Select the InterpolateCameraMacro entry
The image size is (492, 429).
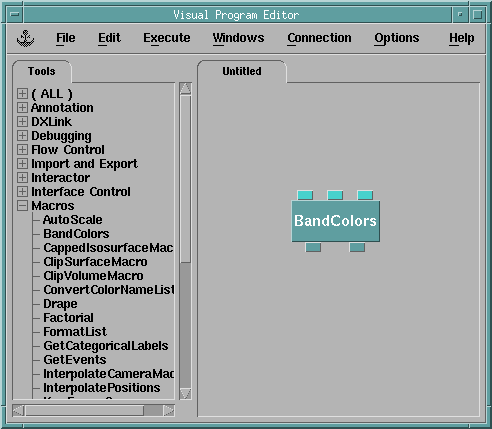point(108,374)
